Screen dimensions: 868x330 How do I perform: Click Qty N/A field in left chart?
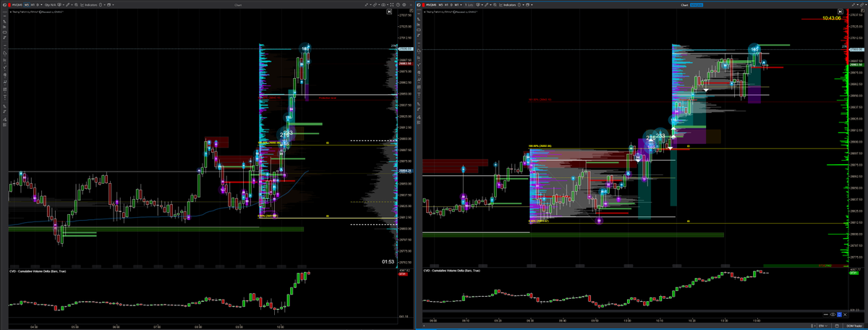(x=50, y=4)
